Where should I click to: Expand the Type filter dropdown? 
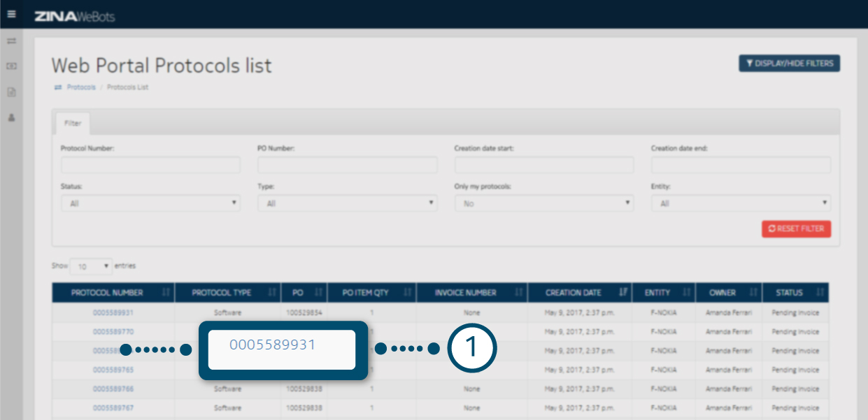point(347,203)
